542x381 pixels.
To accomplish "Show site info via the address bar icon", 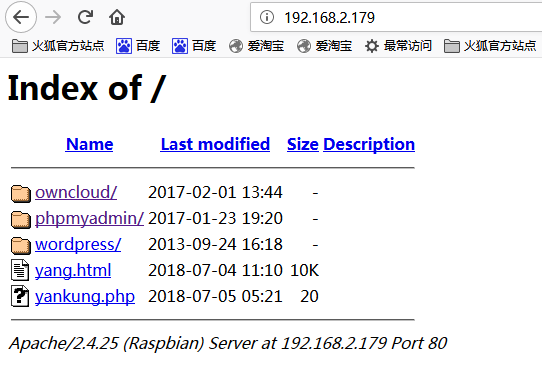I will pos(267,17).
